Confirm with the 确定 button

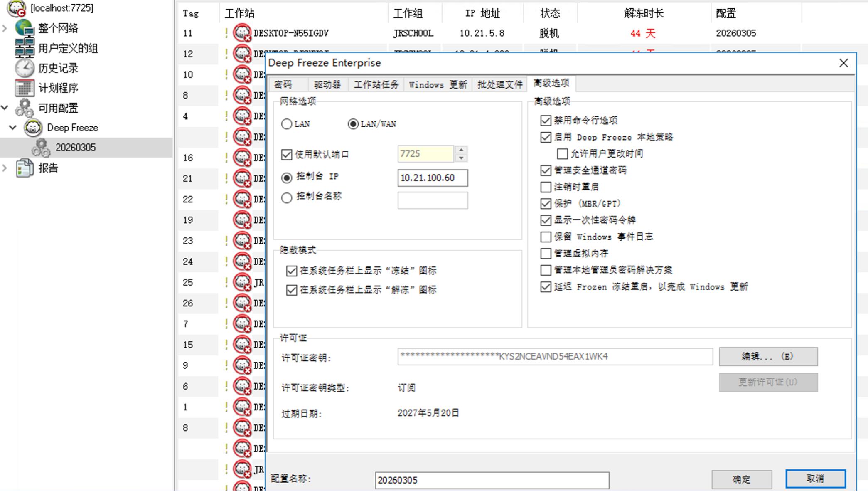[x=742, y=479]
